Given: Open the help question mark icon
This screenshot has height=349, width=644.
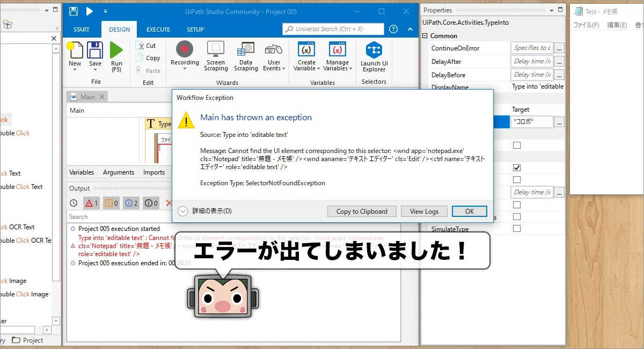Looking at the screenshot, I should [x=393, y=29].
